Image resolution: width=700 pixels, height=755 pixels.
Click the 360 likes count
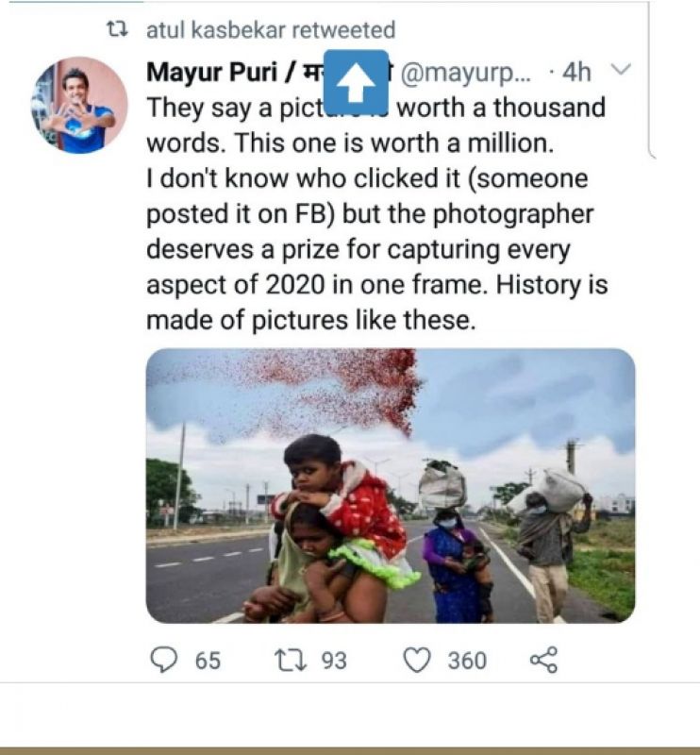[x=467, y=661]
